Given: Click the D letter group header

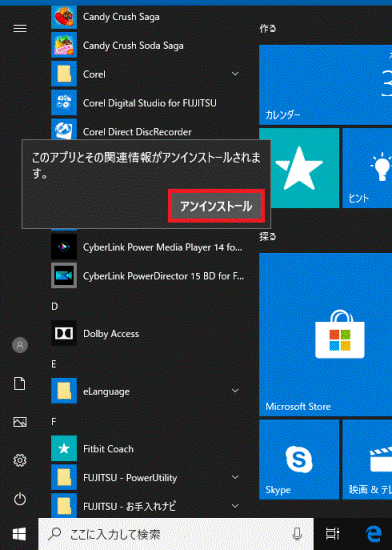Looking at the screenshot, I should coord(55,307).
